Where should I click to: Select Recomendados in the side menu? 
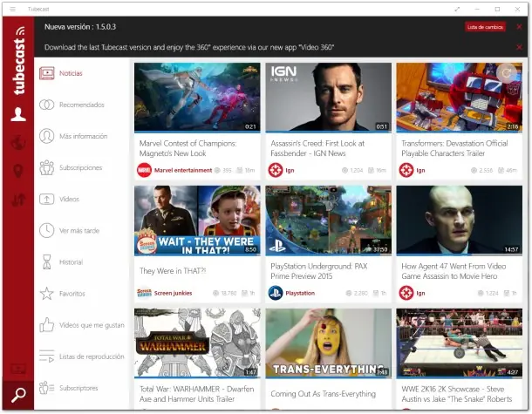pos(82,105)
